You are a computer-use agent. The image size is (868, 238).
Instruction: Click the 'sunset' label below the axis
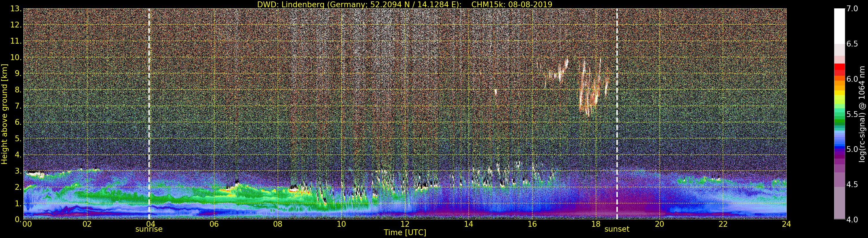(x=617, y=229)
